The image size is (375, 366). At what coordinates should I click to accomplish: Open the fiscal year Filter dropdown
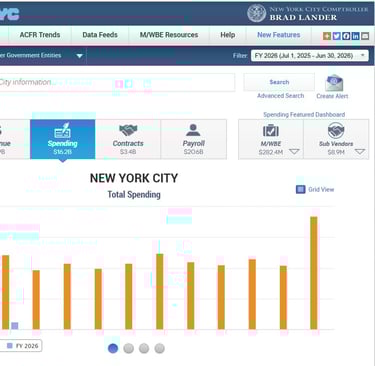pyautogui.click(x=310, y=56)
